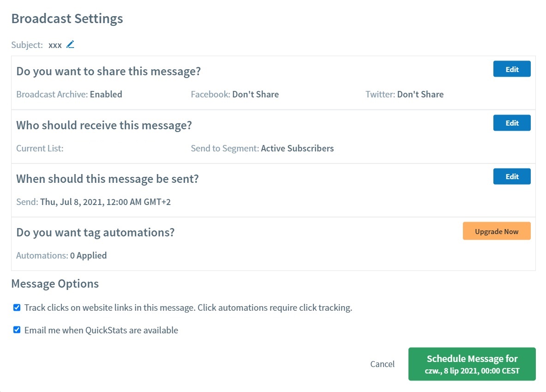Edit when the message is sent
The image size is (546, 392).
coord(512,176)
